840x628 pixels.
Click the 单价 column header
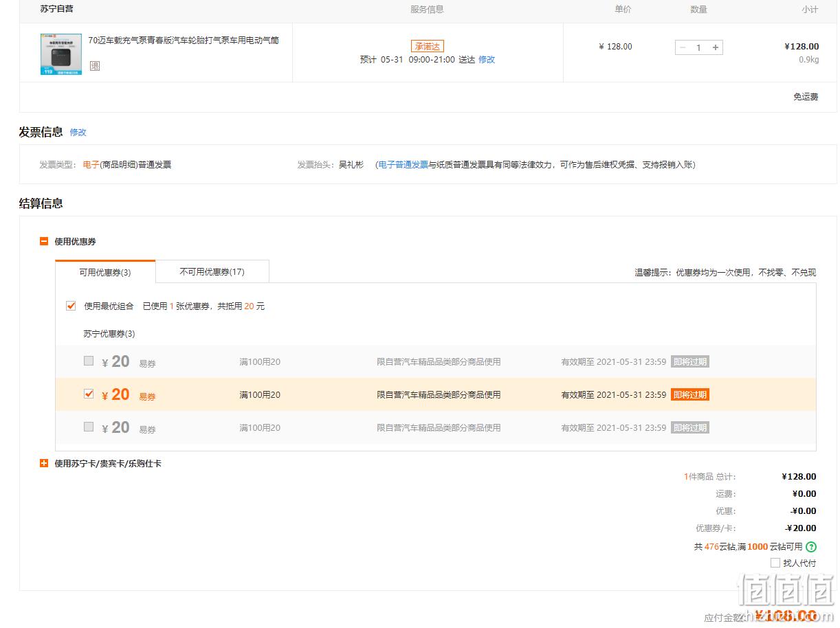(623, 10)
